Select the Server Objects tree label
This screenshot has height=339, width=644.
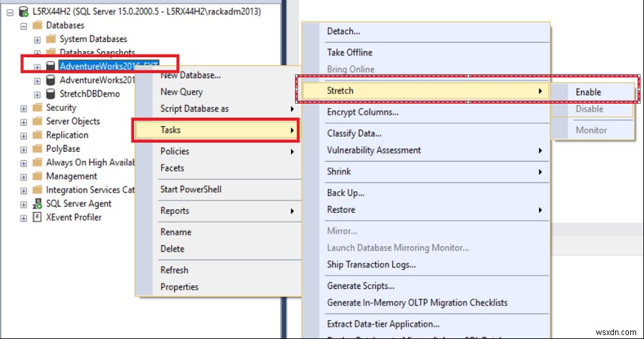tap(73, 122)
